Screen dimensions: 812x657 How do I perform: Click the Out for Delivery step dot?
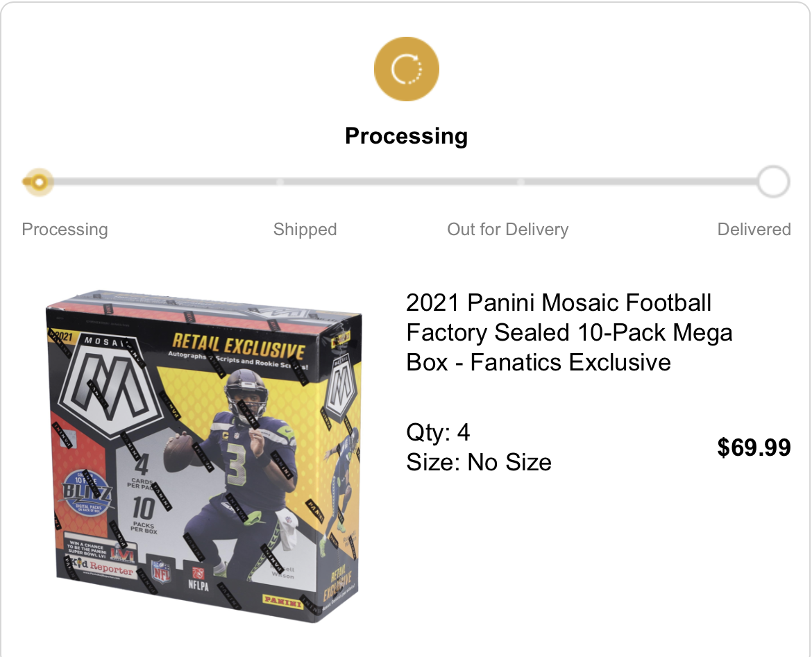coord(521,182)
